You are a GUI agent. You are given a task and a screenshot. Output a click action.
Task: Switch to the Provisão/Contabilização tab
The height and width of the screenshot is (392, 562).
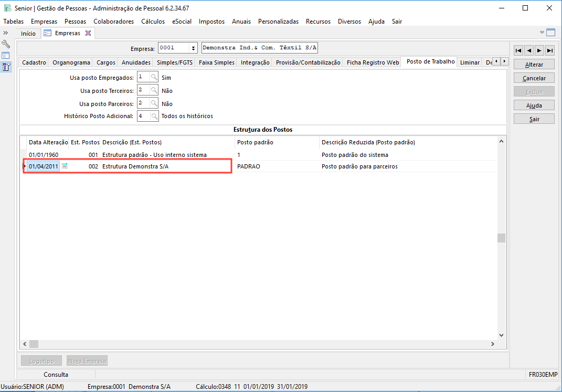tap(308, 62)
